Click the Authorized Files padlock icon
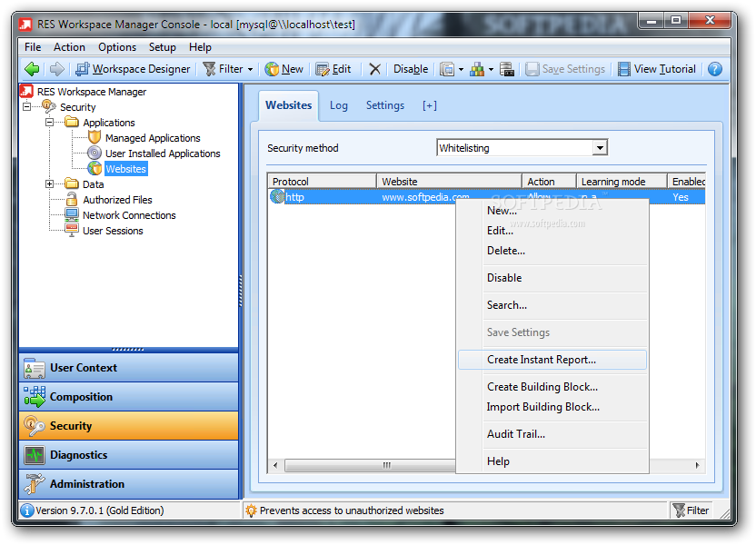The width and height of the screenshot is (756, 545). 72,200
